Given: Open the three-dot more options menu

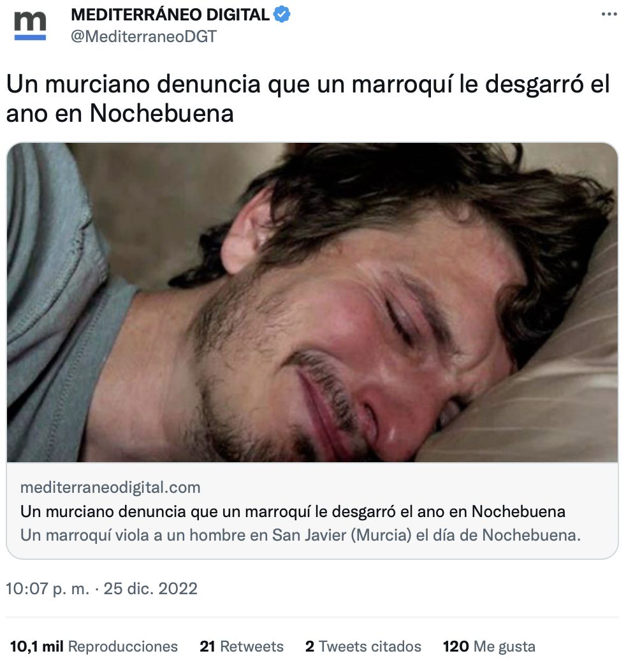Looking at the screenshot, I should 609,14.
